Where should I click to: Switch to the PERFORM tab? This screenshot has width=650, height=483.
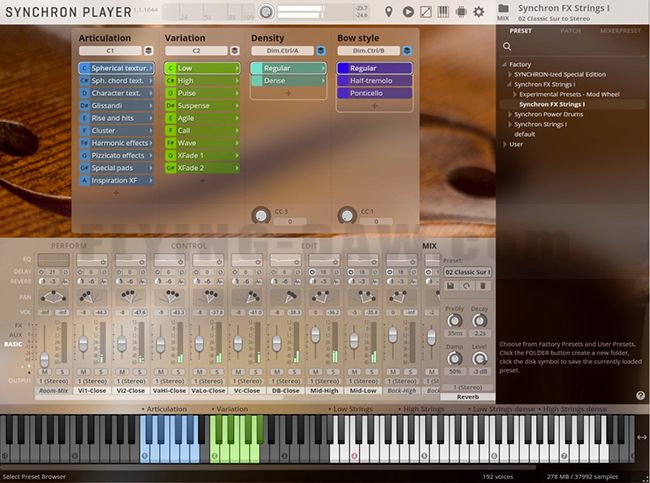[x=69, y=246]
